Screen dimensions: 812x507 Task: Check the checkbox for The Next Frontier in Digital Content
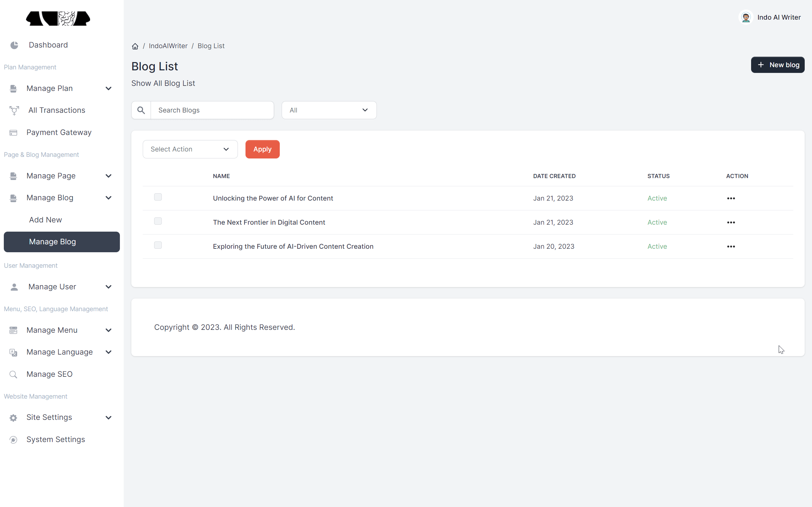coord(158,221)
